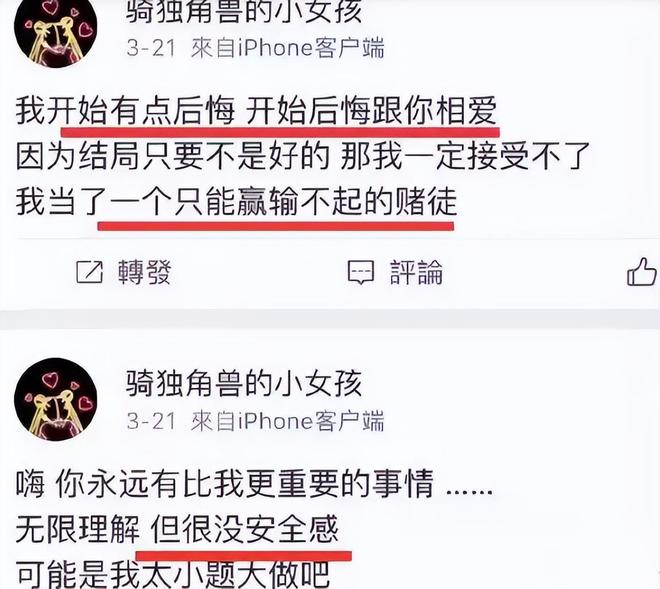
Task: Tap the 評論 speech bubble icon
Action: [361, 272]
